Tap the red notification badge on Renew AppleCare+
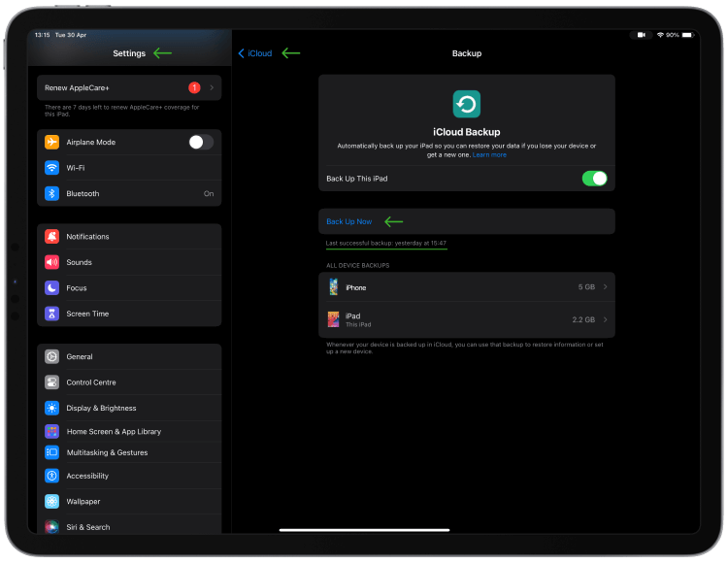 (x=194, y=87)
